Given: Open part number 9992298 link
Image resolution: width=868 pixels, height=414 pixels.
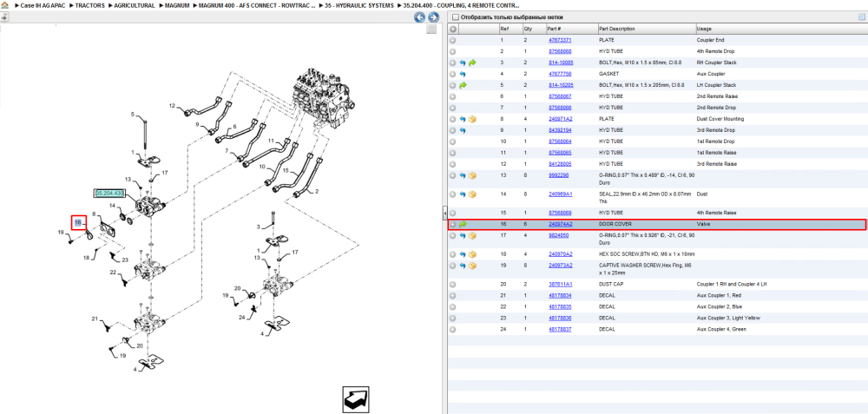Looking at the screenshot, I should 558,175.
